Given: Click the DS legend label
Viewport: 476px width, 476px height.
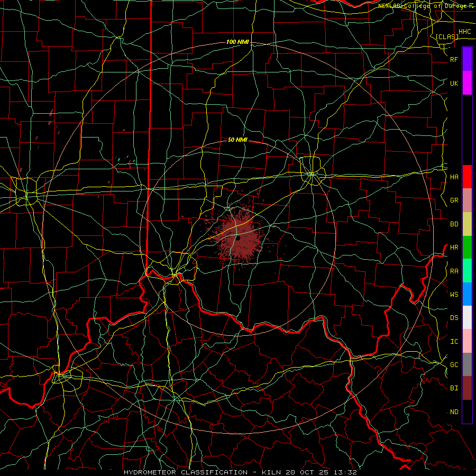Looking at the screenshot, I should pos(454,318).
